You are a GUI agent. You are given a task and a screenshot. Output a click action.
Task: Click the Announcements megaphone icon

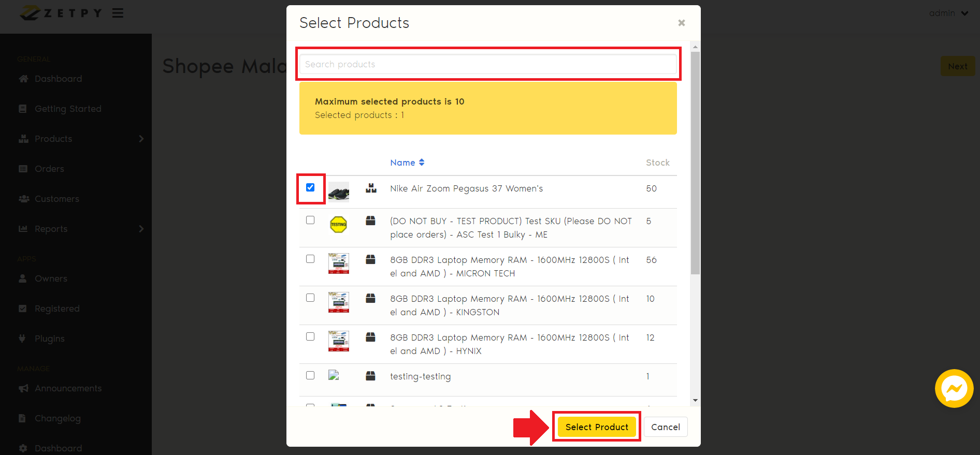(x=23, y=388)
